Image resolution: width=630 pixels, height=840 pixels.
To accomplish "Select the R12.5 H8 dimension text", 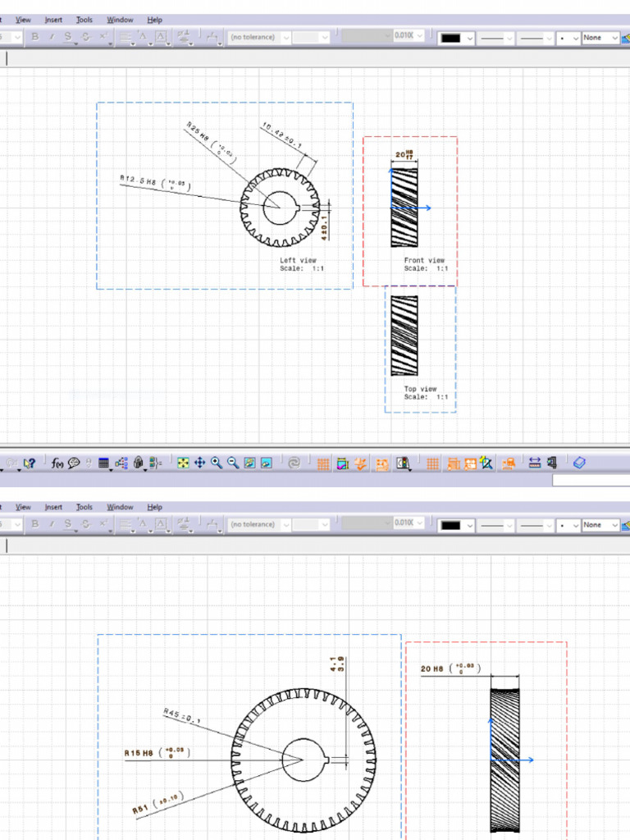I will coord(155,182).
